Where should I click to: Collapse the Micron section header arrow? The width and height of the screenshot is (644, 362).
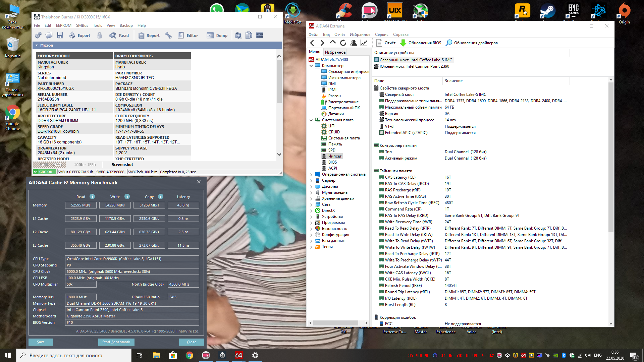(37, 45)
